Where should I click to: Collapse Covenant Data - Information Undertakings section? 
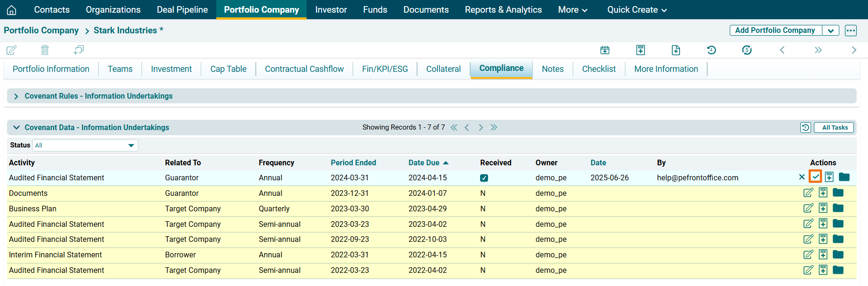(x=16, y=128)
